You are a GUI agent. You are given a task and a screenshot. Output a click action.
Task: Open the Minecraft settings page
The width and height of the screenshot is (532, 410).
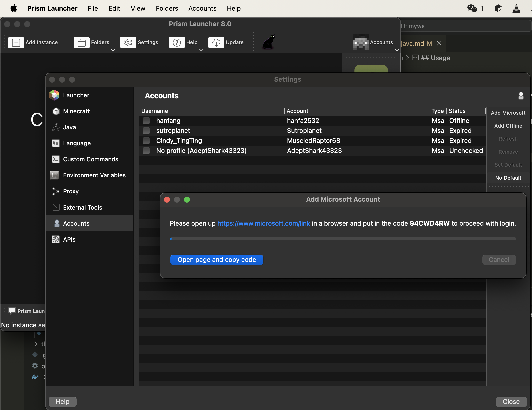tap(76, 111)
